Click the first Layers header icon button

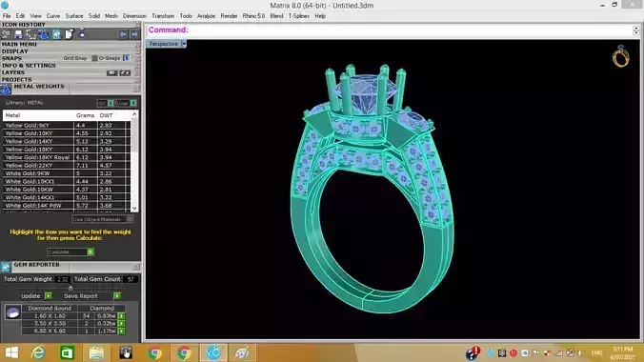(112, 72)
